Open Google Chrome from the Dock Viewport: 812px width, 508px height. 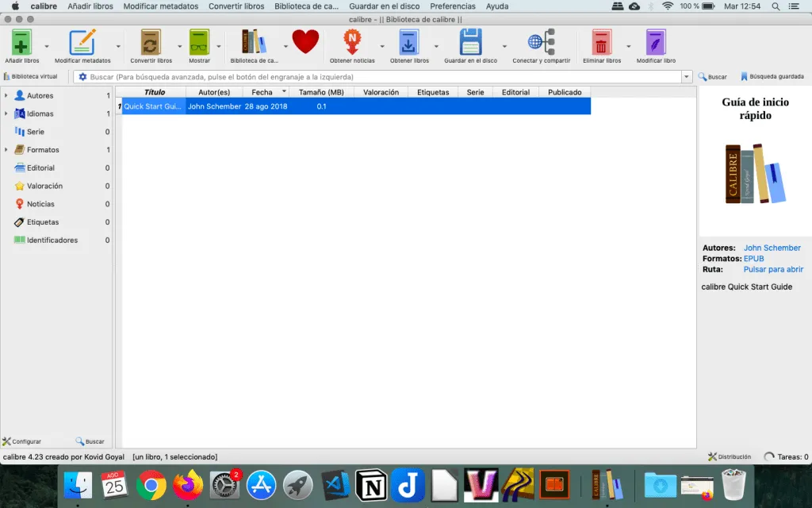(151, 486)
